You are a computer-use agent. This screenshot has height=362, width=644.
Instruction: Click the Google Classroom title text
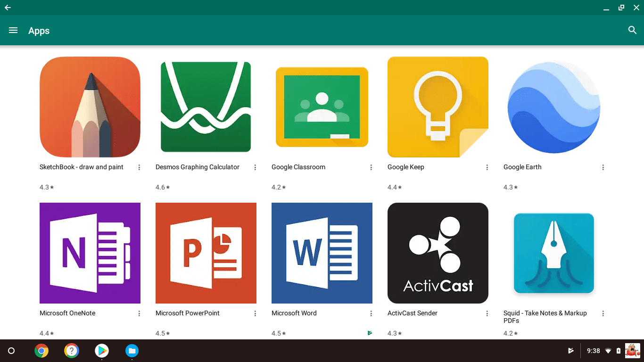click(298, 167)
